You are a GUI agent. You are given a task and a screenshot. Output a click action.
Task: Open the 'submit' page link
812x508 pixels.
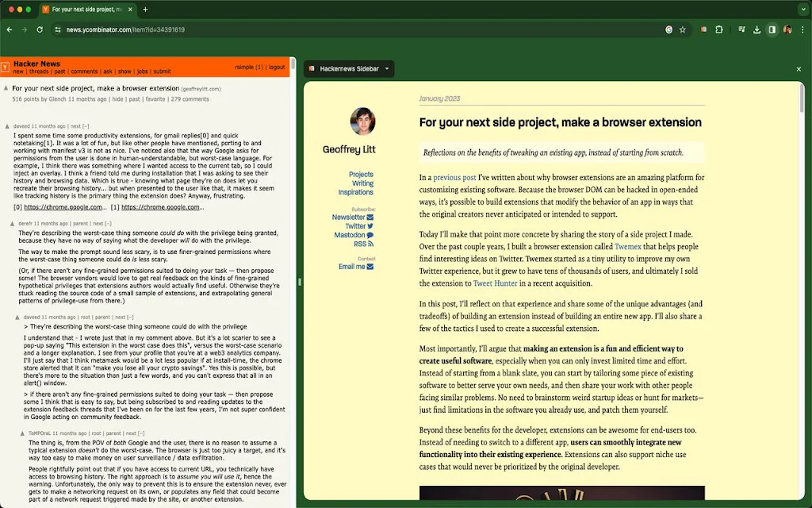pyautogui.click(x=162, y=71)
